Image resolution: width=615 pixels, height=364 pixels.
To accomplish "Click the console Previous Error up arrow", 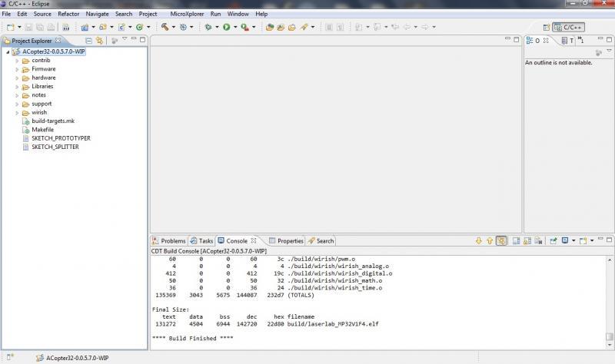I will 489,240.
